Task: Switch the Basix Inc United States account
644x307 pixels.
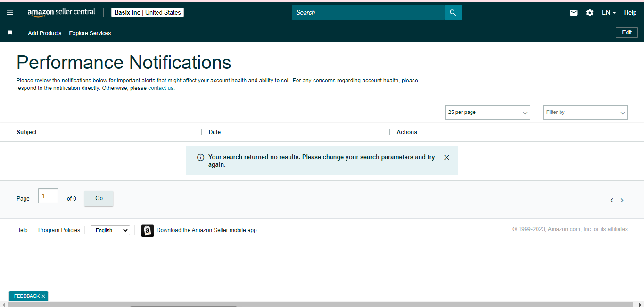Action: (148, 13)
